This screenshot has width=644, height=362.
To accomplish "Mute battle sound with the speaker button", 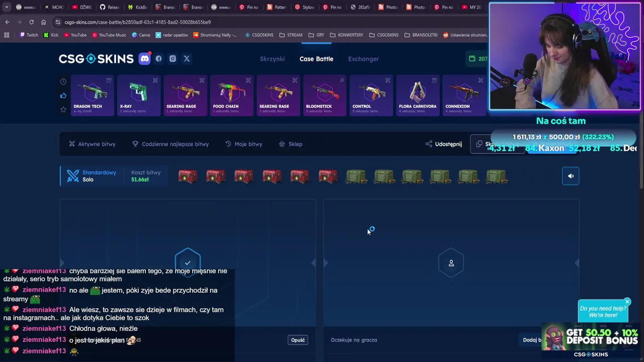I will click(571, 176).
